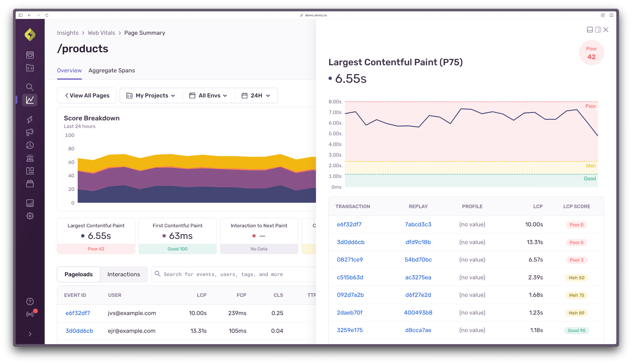Dock the detail panel to bottom
The width and height of the screenshot is (632, 364).
[590, 30]
